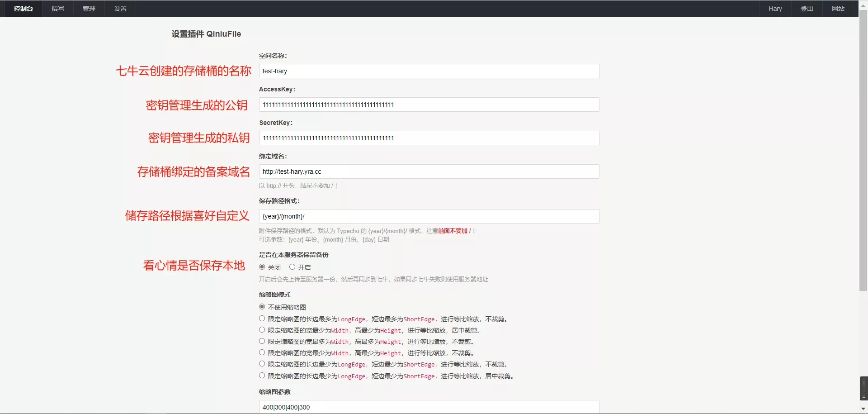Select 长边最多 LongEdge 不裁剪 thumbnail option

pyautogui.click(x=262, y=319)
